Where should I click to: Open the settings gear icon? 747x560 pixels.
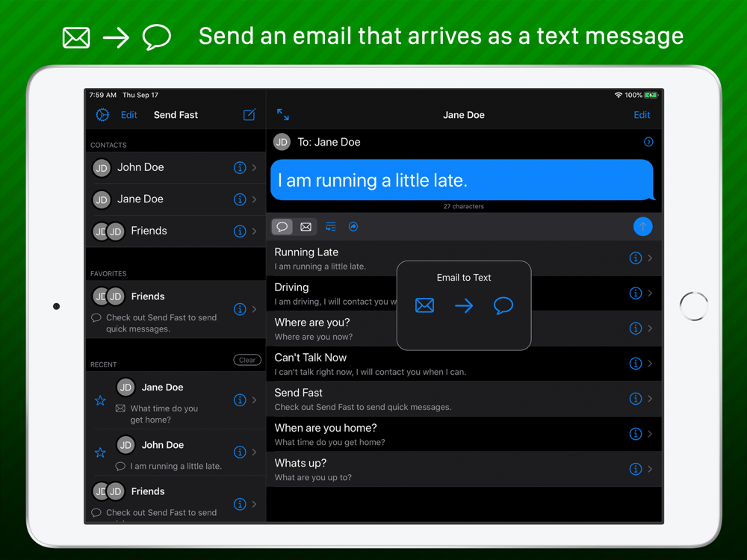point(102,115)
